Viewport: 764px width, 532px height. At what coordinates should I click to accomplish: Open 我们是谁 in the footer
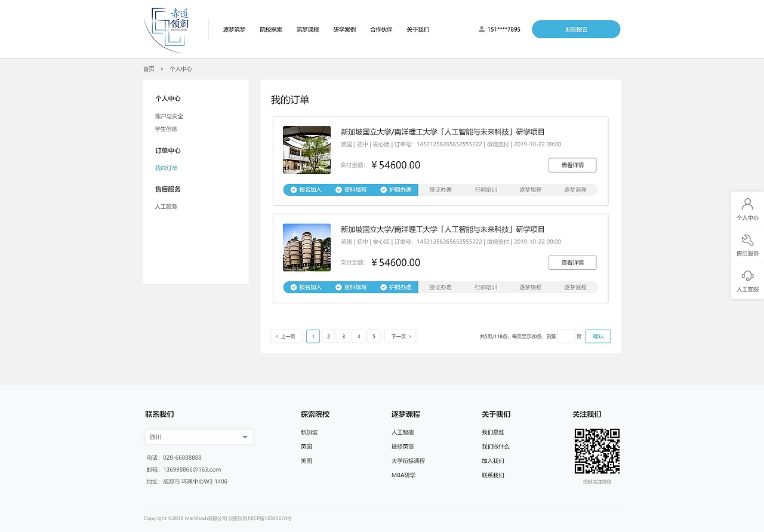click(494, 432)
